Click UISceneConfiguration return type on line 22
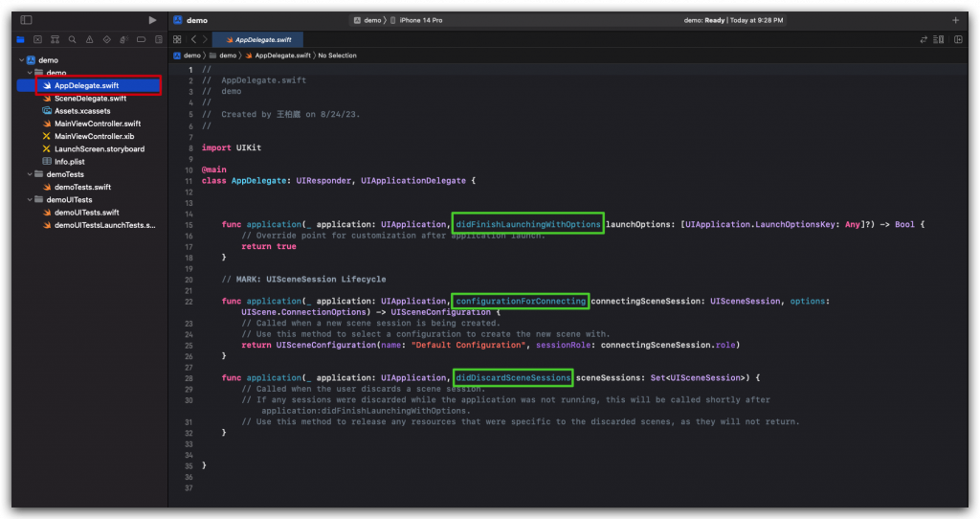 coord(440,312)
